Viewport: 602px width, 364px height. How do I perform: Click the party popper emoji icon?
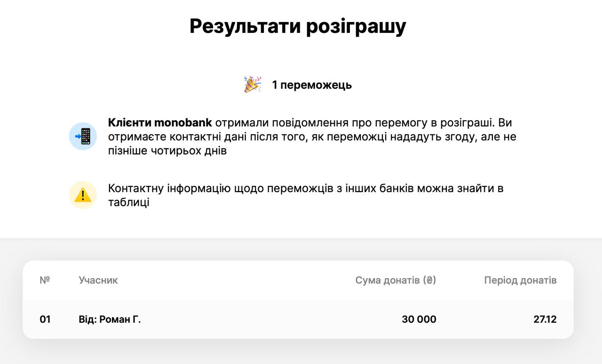click(x=253, y=85)
